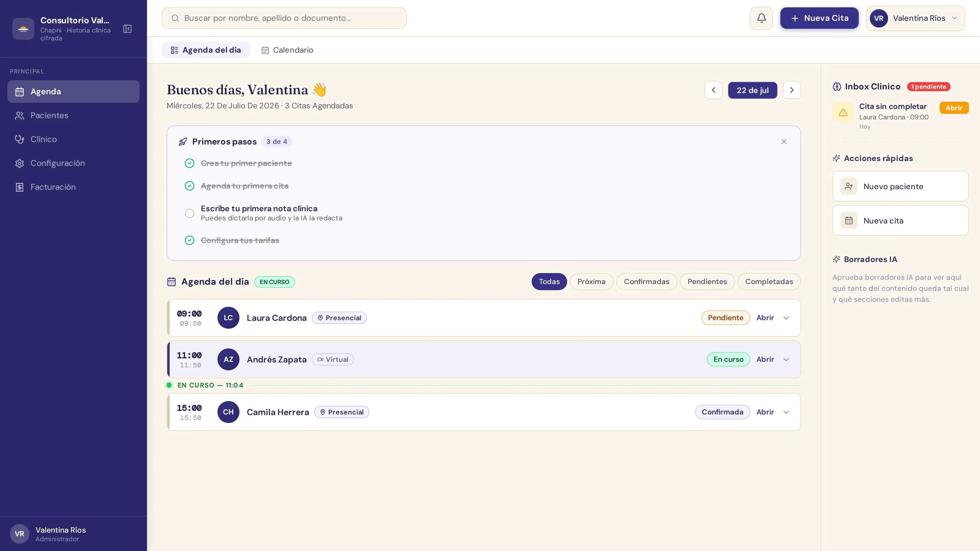Open the incomplete appointment with orange Abrir
The width and height of the screenshot is (980, 551).
coord(954,108)
